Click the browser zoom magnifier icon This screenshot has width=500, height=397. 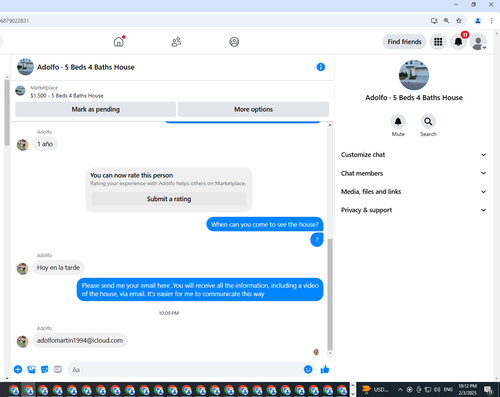point(446,21)
